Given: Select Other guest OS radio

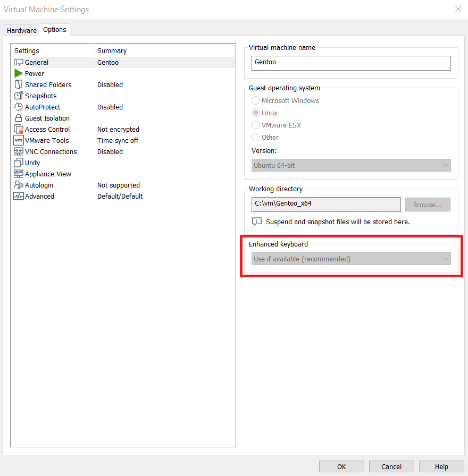Looking at the screenshot, I should (x=256, y=137).
